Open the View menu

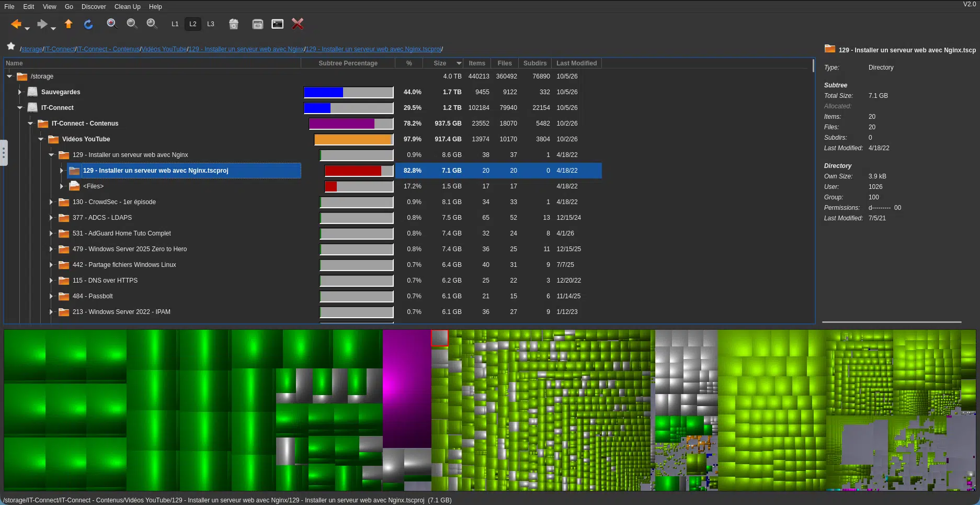coord(50,7)
